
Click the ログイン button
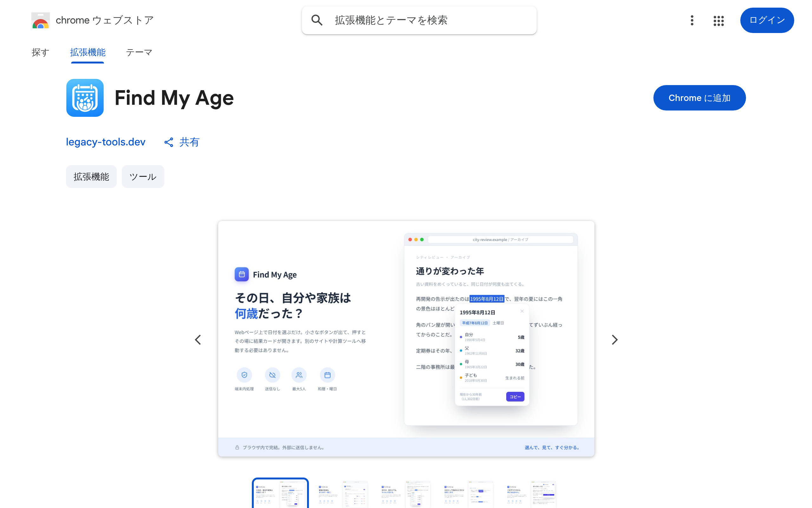tap(767, 20)
